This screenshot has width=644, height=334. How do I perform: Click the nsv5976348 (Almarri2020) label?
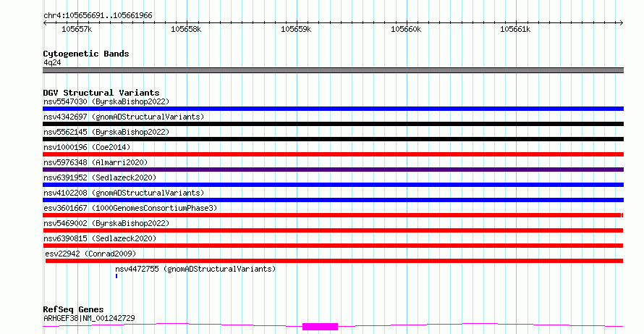[96, 162]
